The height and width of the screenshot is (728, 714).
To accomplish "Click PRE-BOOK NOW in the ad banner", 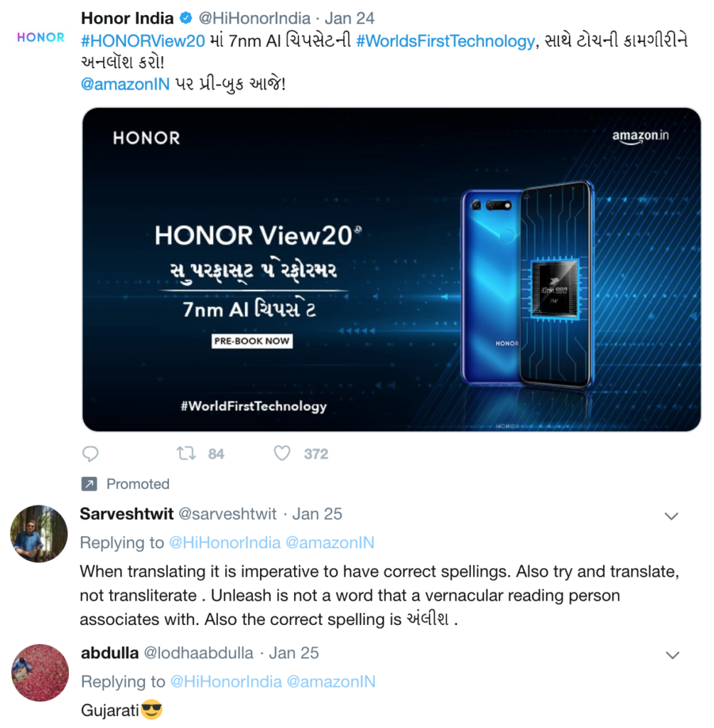I will (x=252, y=341).
